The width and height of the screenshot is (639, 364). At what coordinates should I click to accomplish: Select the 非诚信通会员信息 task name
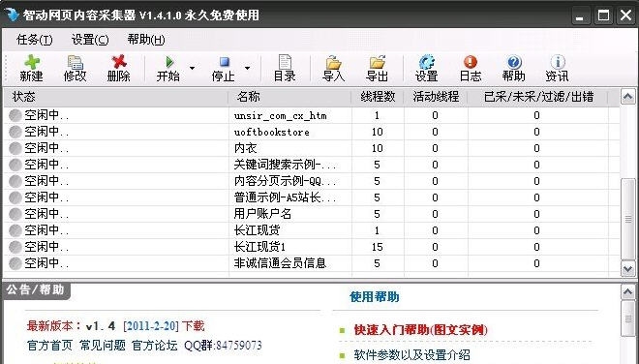280,263
